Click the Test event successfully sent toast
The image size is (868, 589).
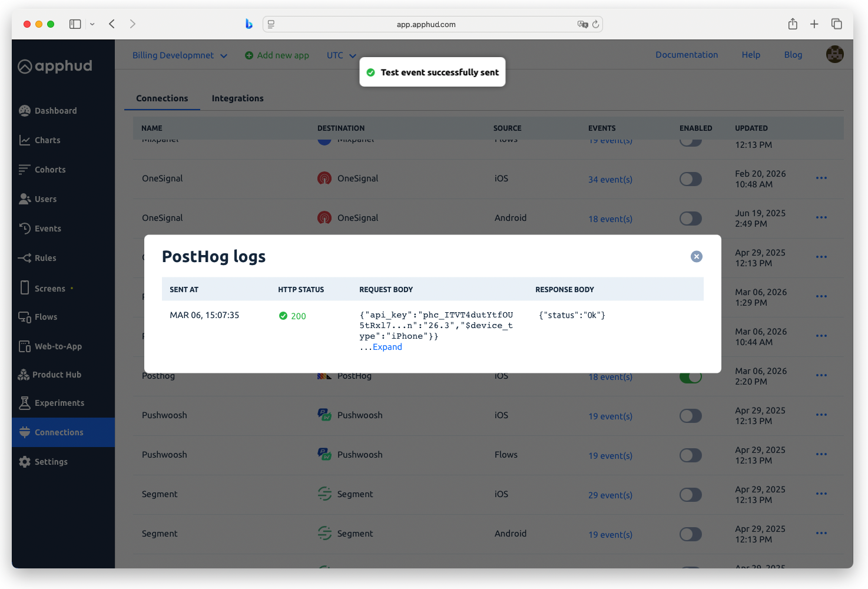(432, 72)
